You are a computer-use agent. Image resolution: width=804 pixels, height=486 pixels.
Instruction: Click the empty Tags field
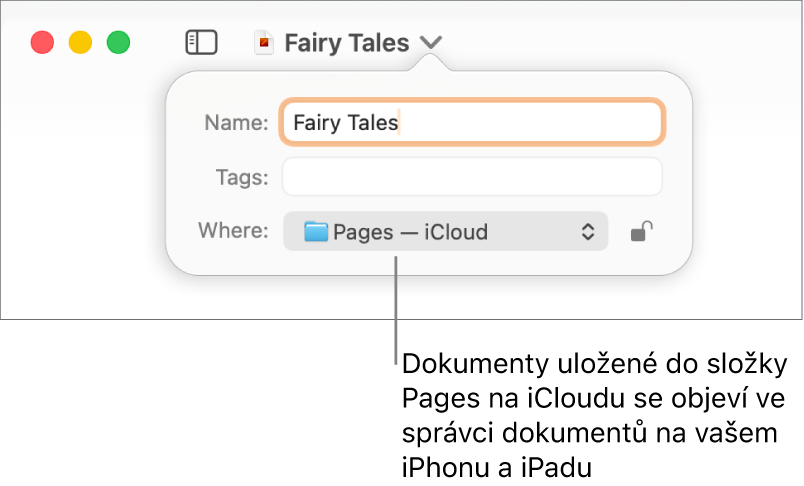click(x=472, y=177)
